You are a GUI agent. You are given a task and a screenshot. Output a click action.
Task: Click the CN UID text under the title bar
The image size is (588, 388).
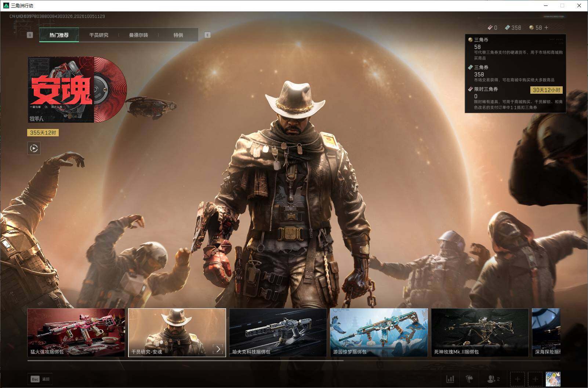click(57, 16)
